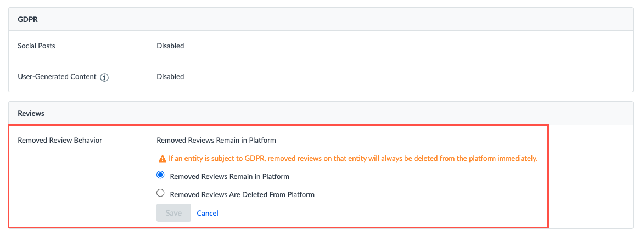Click the current-value text above the orange warning
The height and width of the screenshot is (235, 644).
point(216,140)
